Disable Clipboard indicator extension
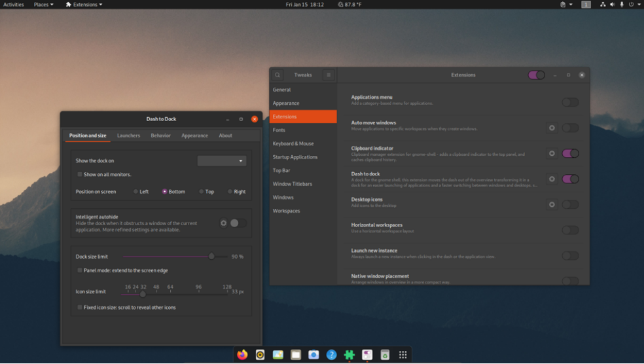 pyautogui.click(x=571, y=153)
